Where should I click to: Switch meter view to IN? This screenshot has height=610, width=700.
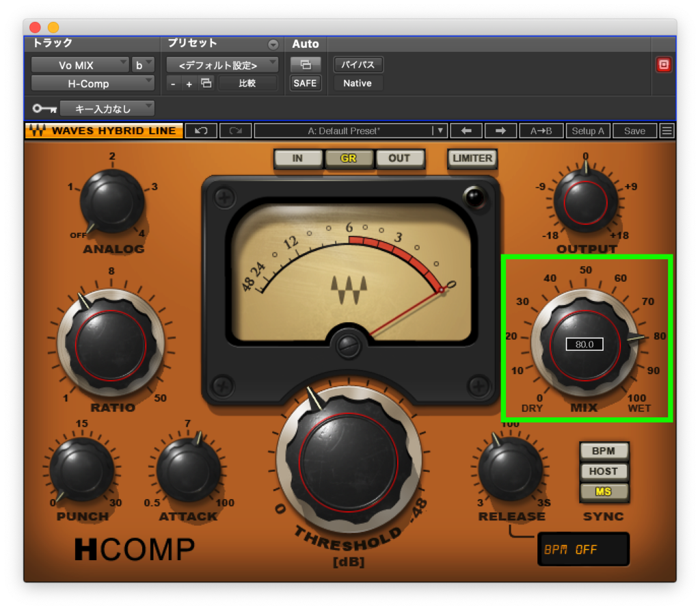[298, 159]
